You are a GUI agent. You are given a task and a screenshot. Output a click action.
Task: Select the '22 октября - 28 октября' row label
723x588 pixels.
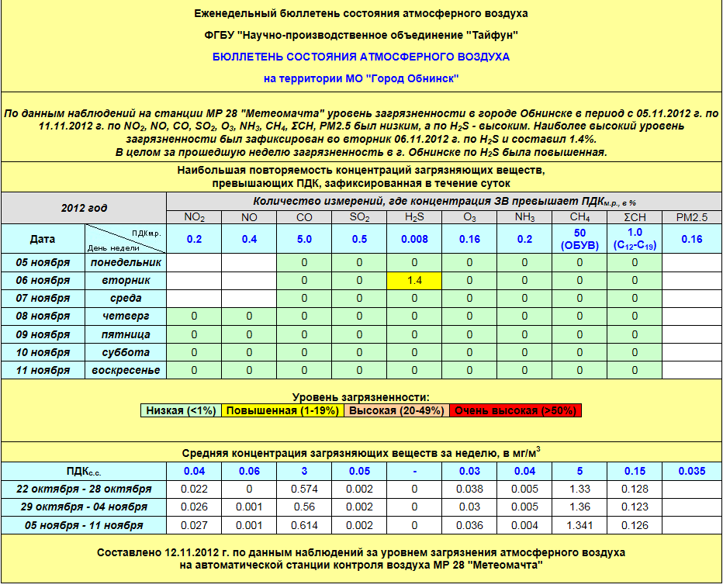[84, 489]
